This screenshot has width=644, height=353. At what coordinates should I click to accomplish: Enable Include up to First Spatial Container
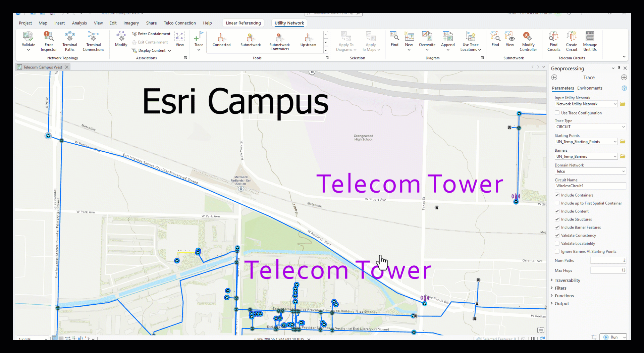point(557,203)
